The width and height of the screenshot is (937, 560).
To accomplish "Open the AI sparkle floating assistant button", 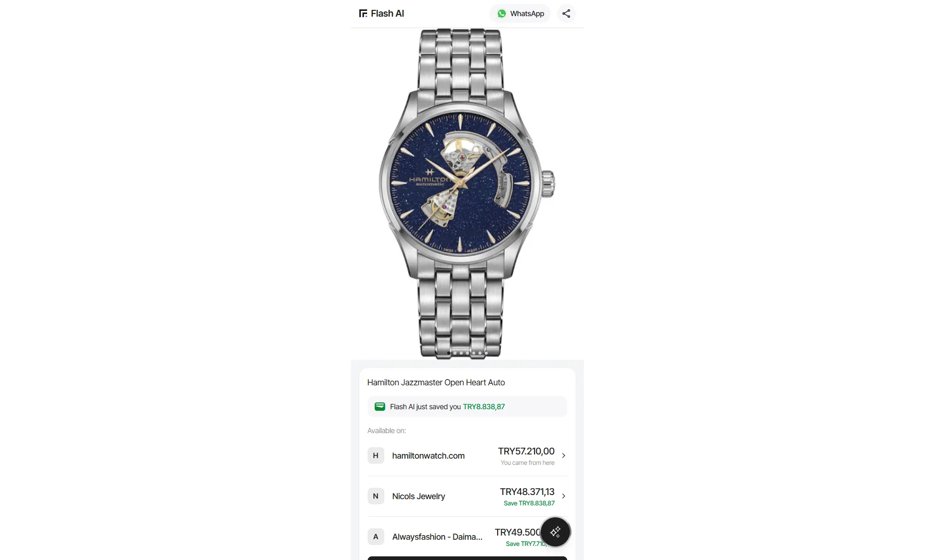I will [555, 532].
